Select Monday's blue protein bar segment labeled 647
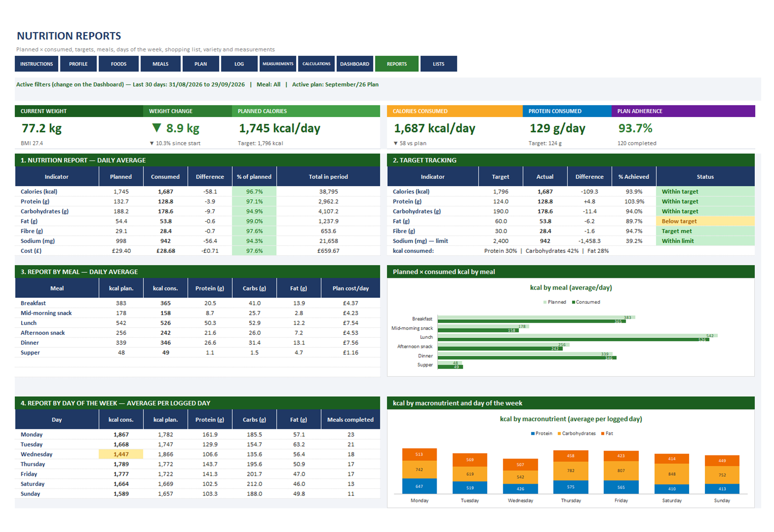This screenshot has width=774, height=532. [x=419, y=486]
